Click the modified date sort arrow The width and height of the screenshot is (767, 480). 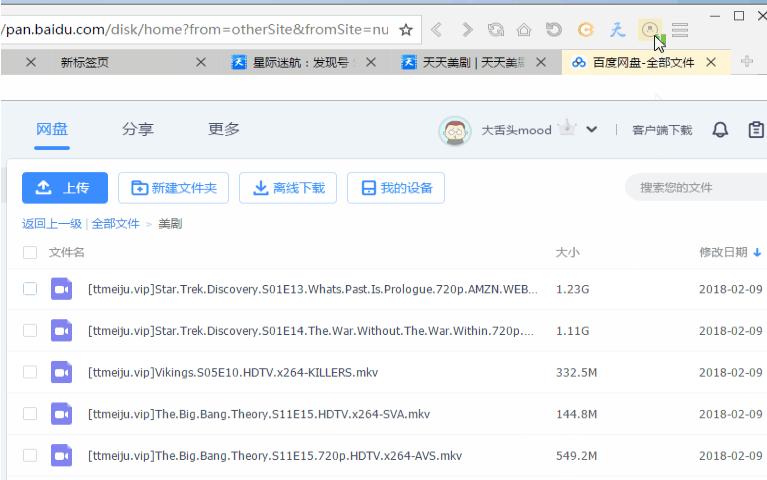point(757,252)
